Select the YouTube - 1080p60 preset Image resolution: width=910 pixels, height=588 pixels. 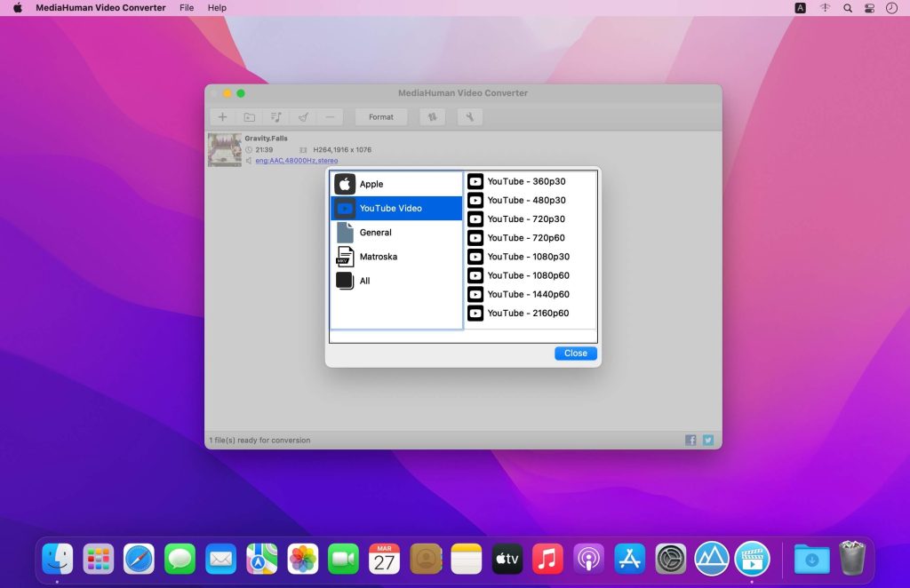click(527, 275)
